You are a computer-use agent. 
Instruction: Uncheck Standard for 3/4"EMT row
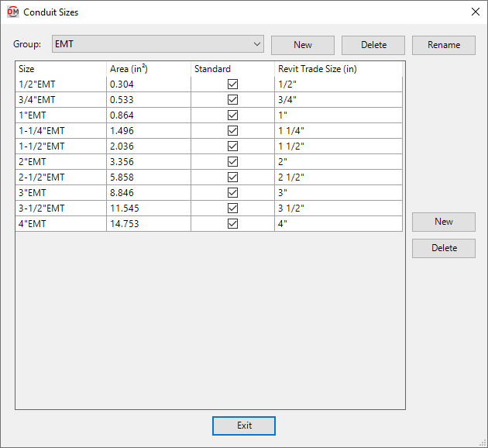pyautogui.click(x=232, y=100)
